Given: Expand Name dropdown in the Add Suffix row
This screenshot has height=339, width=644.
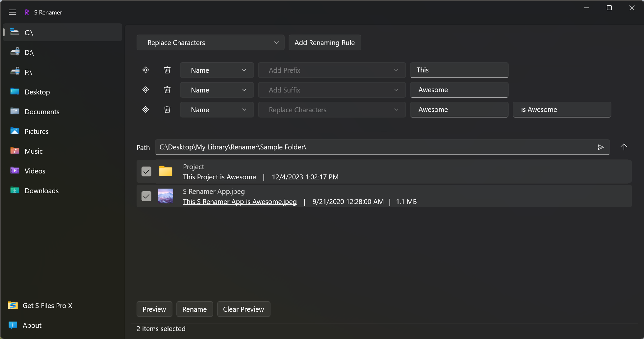Looking at the screenshot, I should [217, 90].
